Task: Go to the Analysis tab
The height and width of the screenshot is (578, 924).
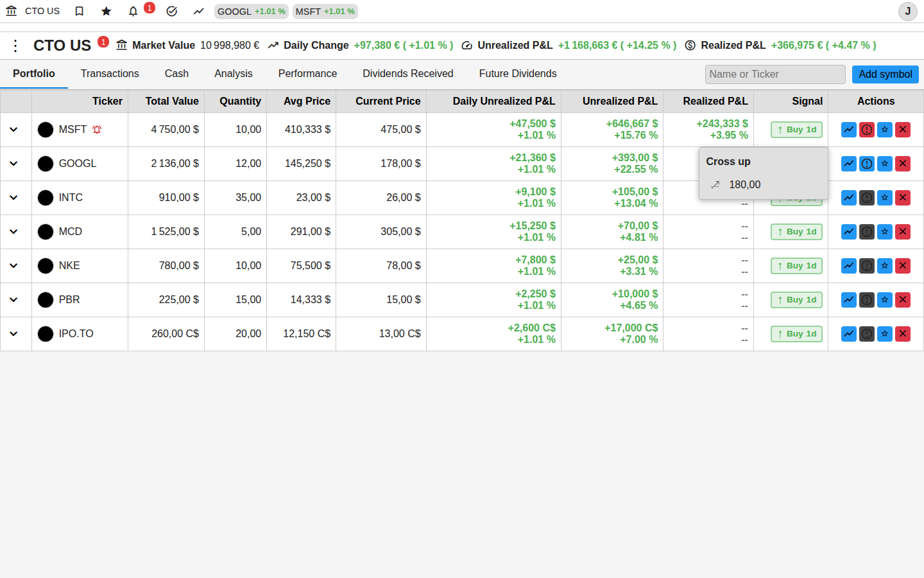Action: 234,74
